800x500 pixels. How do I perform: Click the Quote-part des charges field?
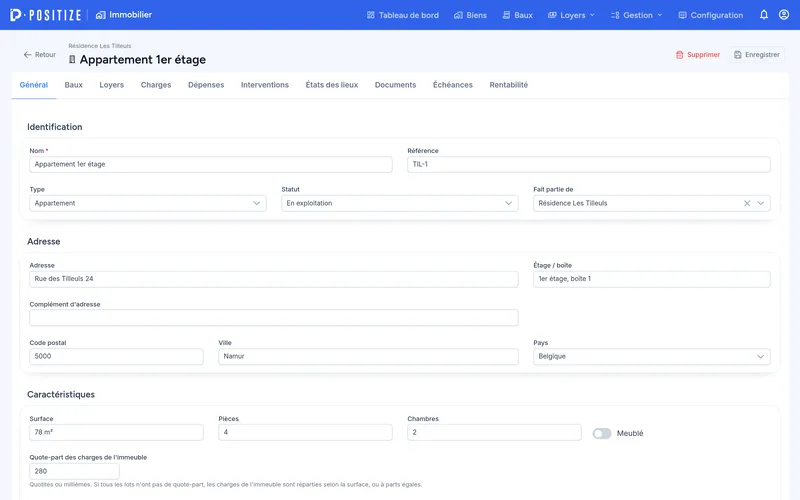[x=74, y=471]
